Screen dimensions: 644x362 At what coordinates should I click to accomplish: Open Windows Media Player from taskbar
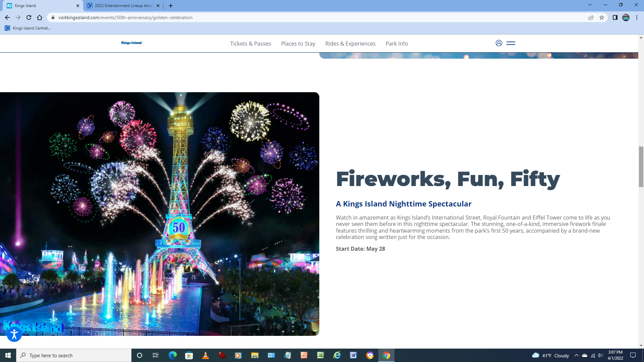pos(238,355)
